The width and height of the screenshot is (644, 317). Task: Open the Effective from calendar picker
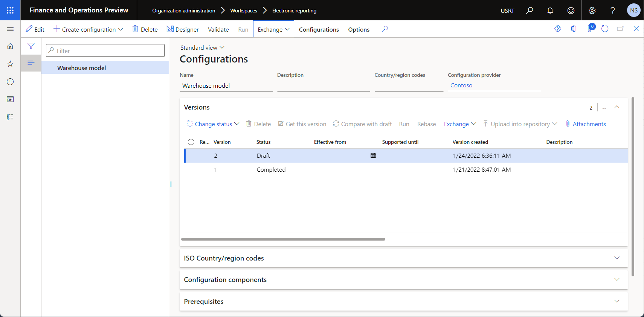click(x=373, y=155)
